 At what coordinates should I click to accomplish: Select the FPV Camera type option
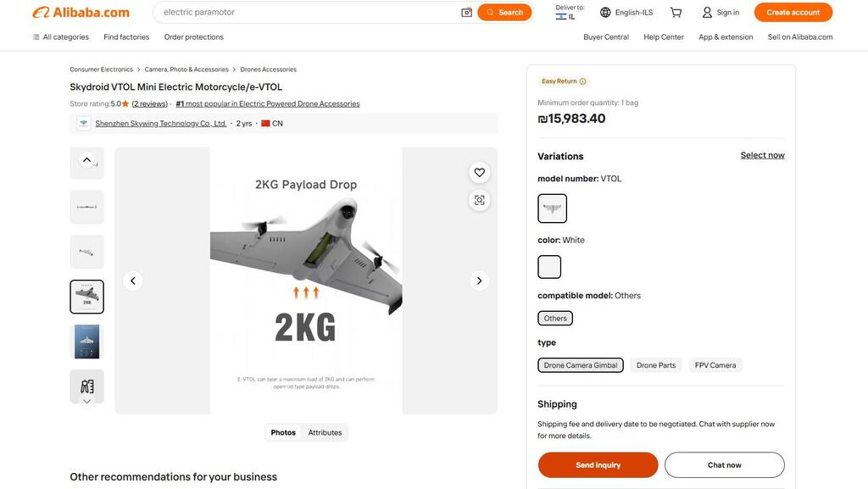coord(715,365)
